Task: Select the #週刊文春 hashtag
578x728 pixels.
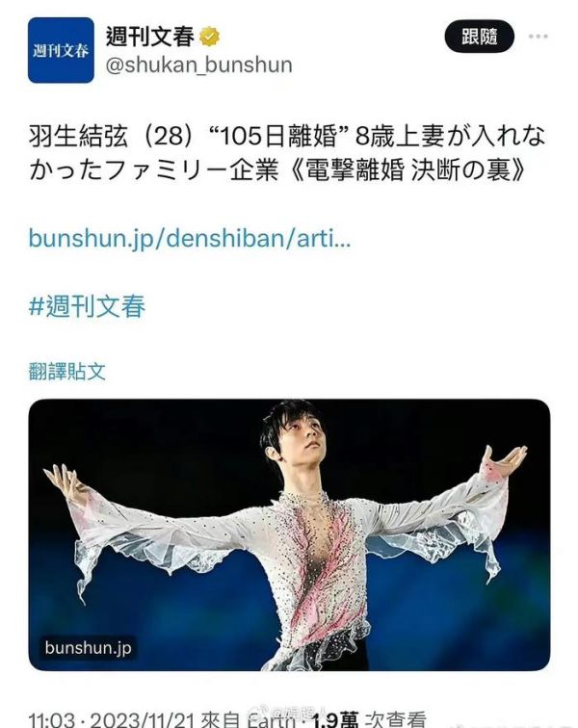Action: coord(87,306)
